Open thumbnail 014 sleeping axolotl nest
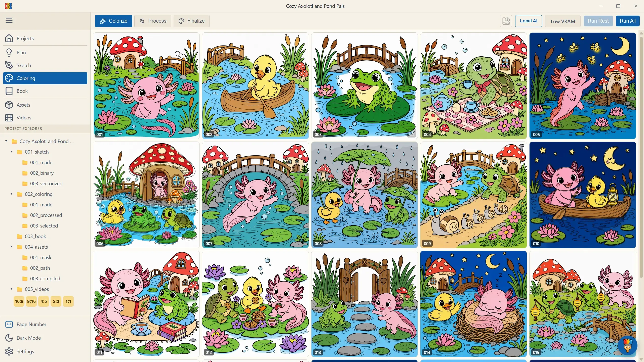Image resolution: width=644 pixels, height=362 pixels. click(x=473, y=304)
